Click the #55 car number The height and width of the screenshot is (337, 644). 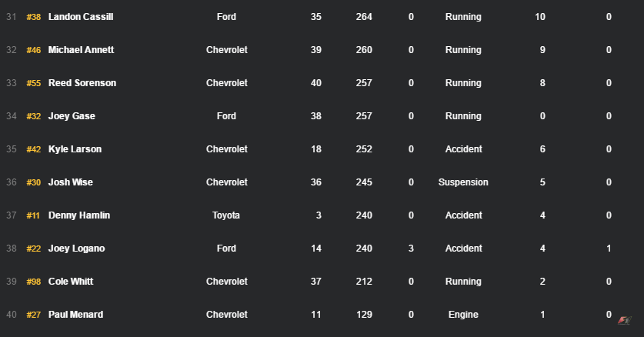33,83
